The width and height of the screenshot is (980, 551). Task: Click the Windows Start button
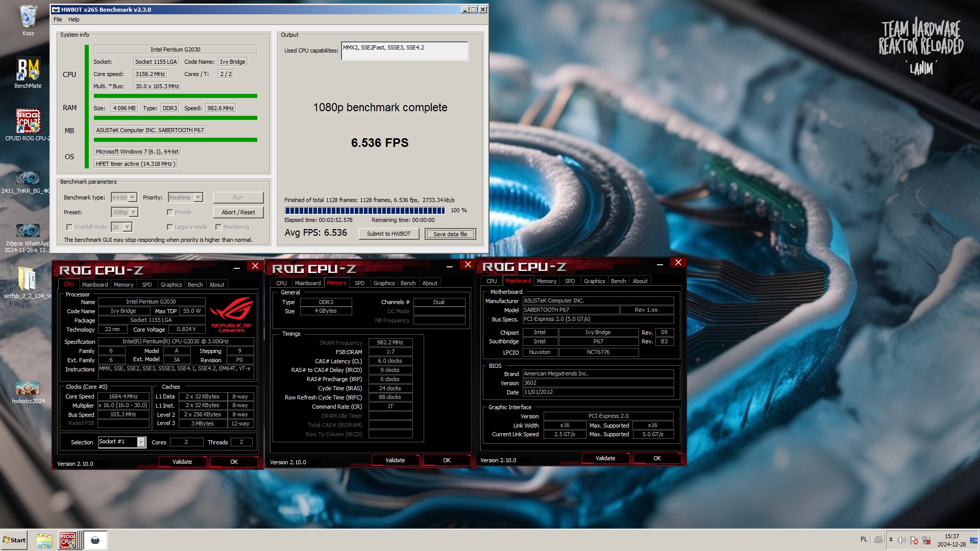click(x=14, y=540)
